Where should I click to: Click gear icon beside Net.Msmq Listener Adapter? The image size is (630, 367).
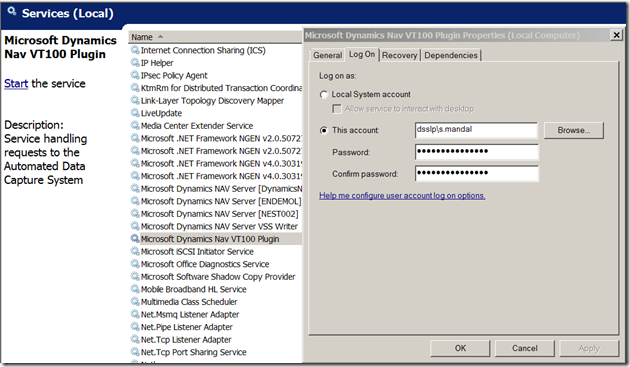[135, 314]
